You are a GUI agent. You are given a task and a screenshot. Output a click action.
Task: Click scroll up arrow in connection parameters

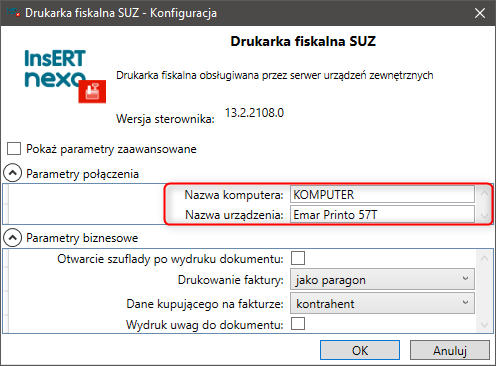pos(484,193)
